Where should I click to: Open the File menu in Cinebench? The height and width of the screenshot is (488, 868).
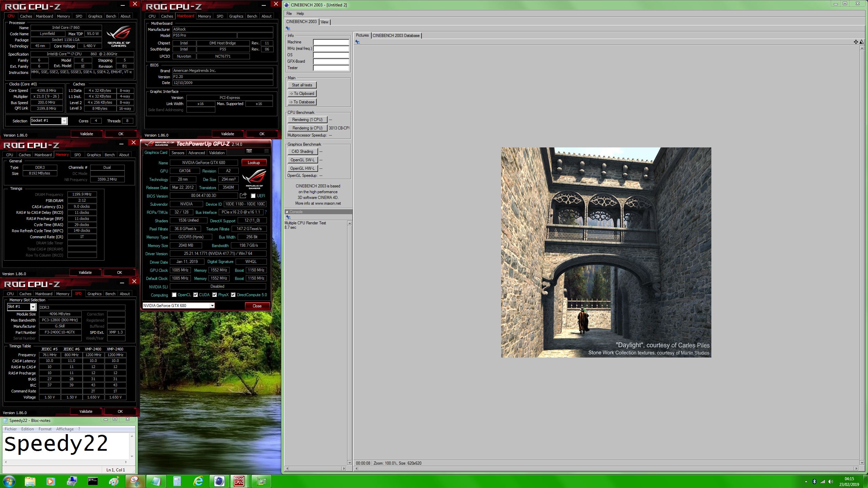[x=289, y=14]
